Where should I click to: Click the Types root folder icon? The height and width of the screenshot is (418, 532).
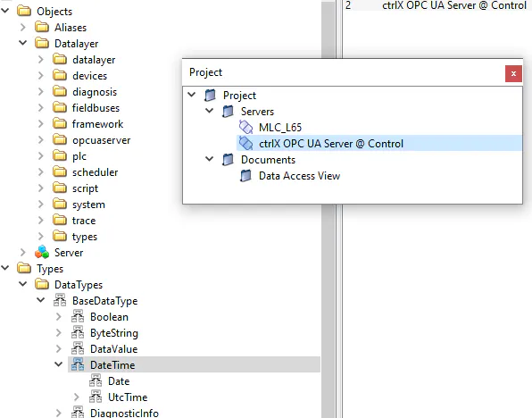[x=24, y=269]
